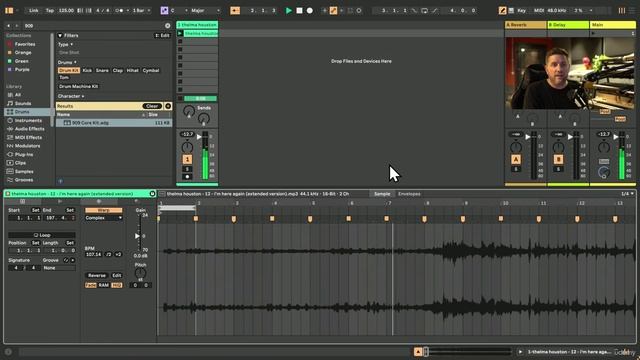
Task: Select the Kick filter tag
Action: [87, 71]
